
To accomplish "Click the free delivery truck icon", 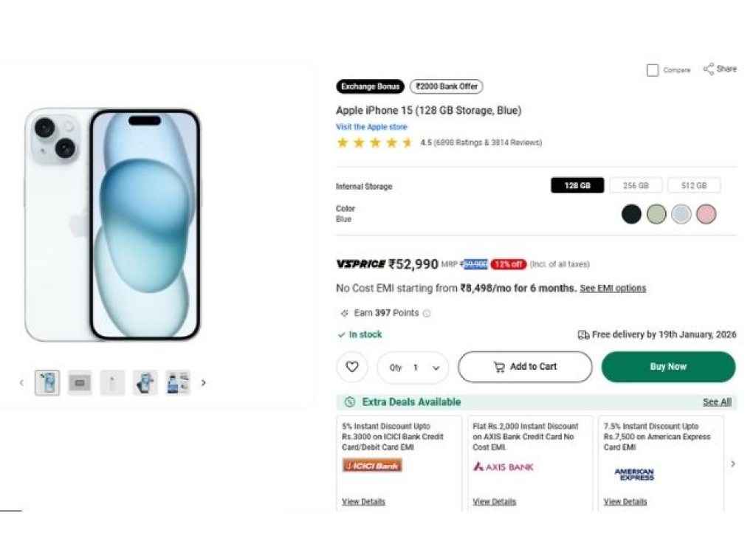I will [x=583, y=334].
